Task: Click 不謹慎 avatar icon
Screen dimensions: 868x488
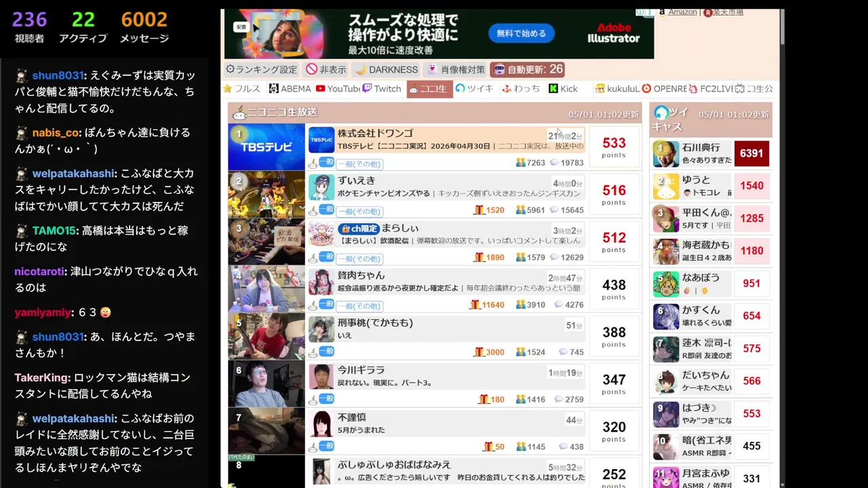Action: click(x=321, y=424)
